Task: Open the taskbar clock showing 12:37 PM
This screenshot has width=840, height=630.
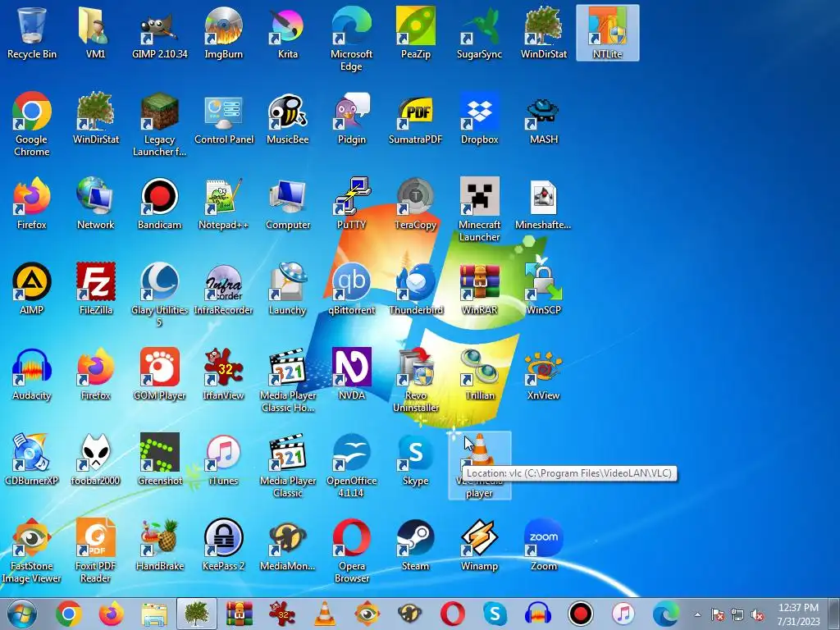Action: pyautogui.click(x=798, y=614)
